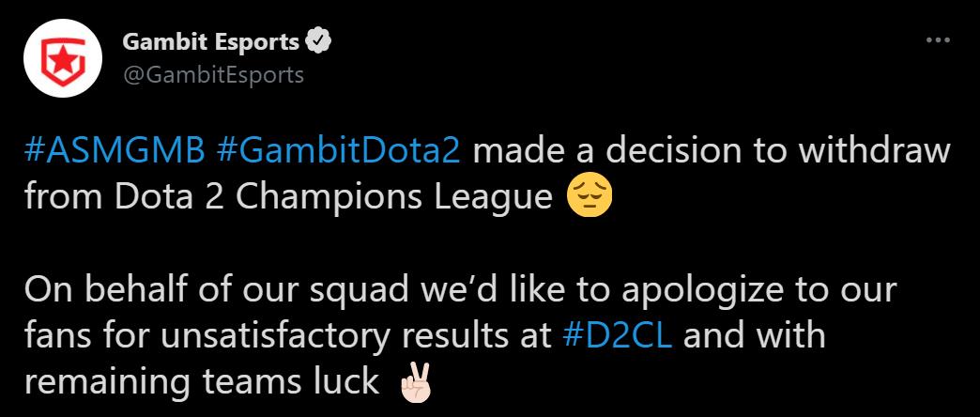Click the blue verified badge icon
Image resolution: width=980 pixels, height=417 pixels.
[319, 42]
